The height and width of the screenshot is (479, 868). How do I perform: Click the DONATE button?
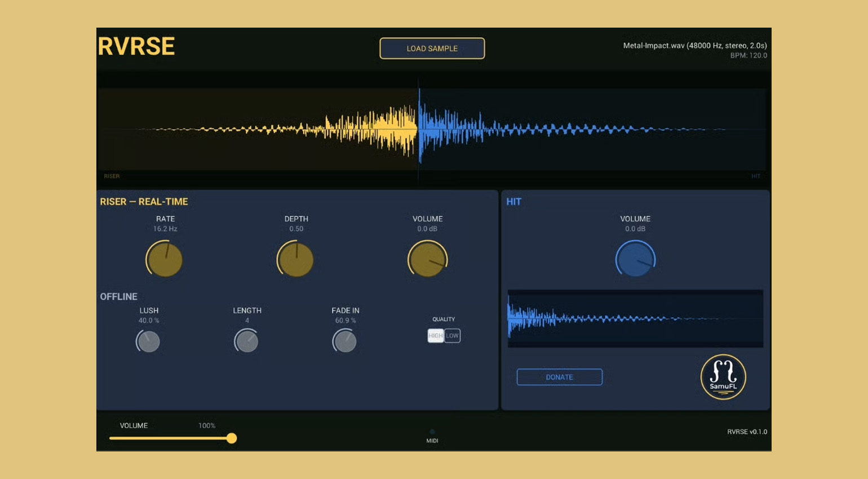pyautogui.click(x=560, y=377)
